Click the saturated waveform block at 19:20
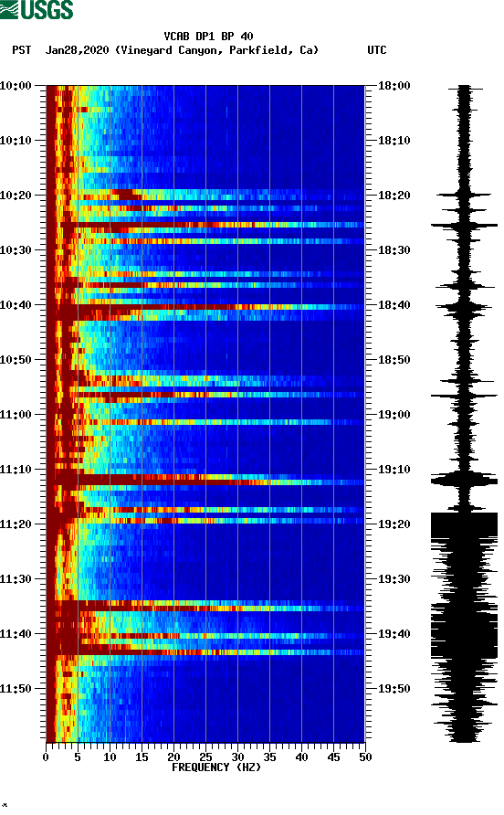 (464, 524)
